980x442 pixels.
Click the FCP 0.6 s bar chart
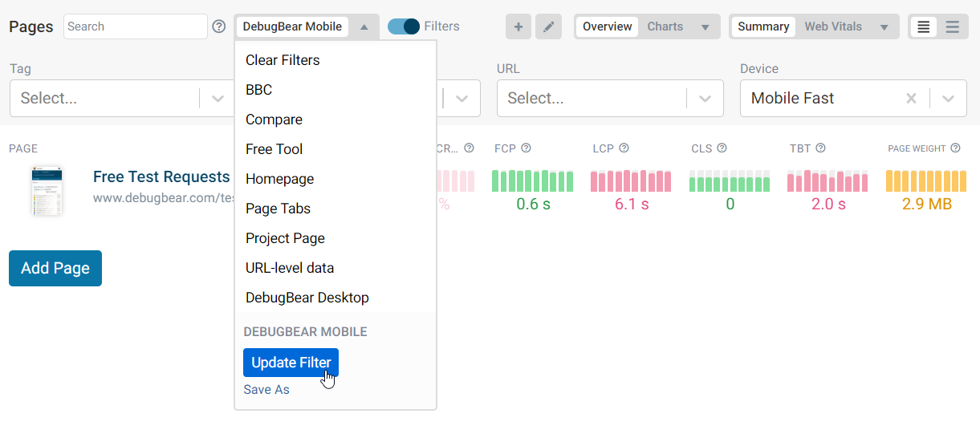[533, 180]
